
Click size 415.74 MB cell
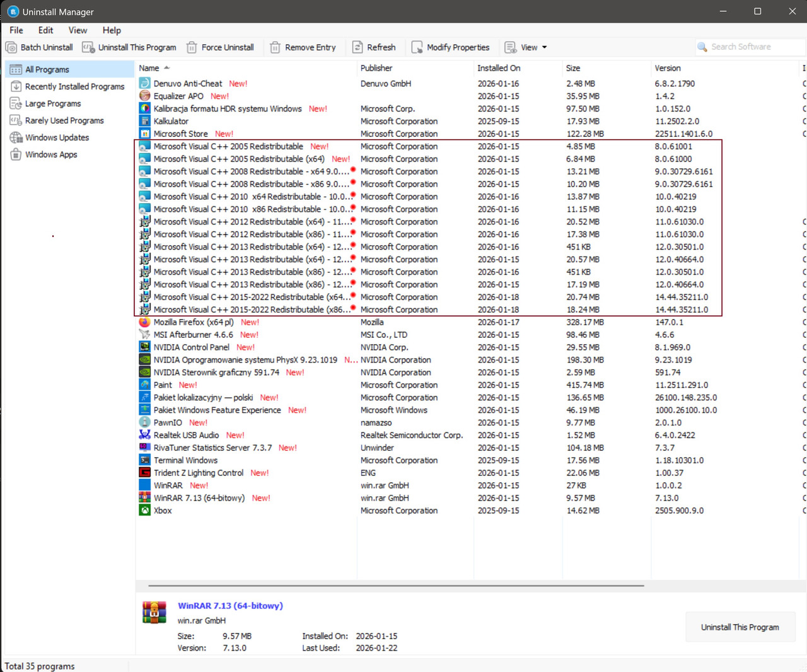click(585, 385)
